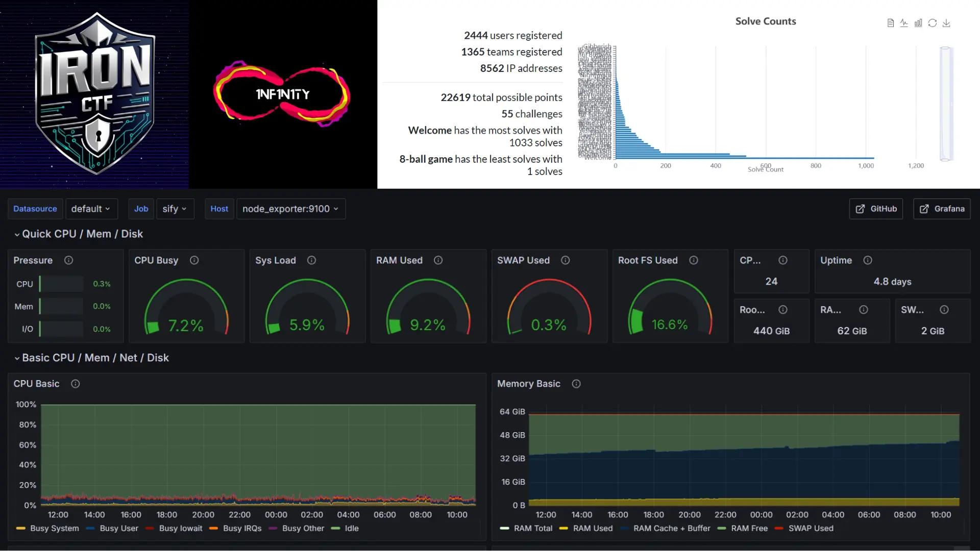Viewport: 980px width, 551px height.
Task: Show info for SWAP Used panel
Action: point(565,260)
